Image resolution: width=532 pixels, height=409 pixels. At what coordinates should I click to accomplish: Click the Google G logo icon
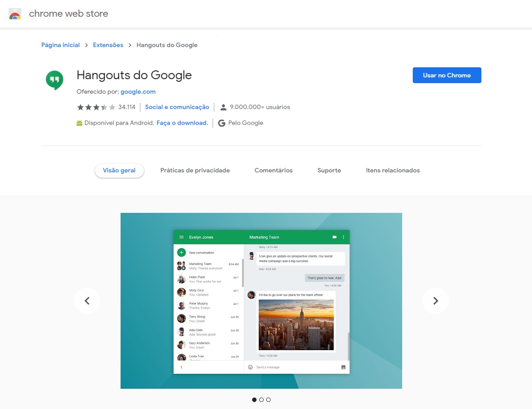point(221,123)
